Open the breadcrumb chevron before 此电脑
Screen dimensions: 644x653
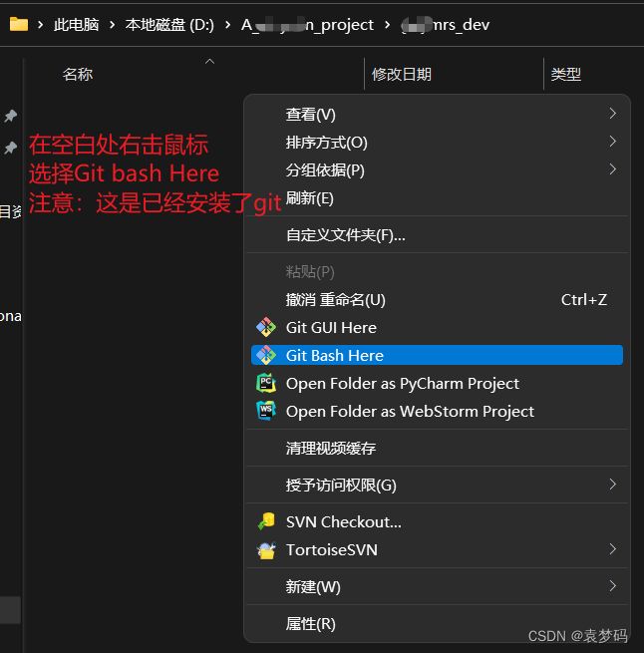click(x=41, y=25)
